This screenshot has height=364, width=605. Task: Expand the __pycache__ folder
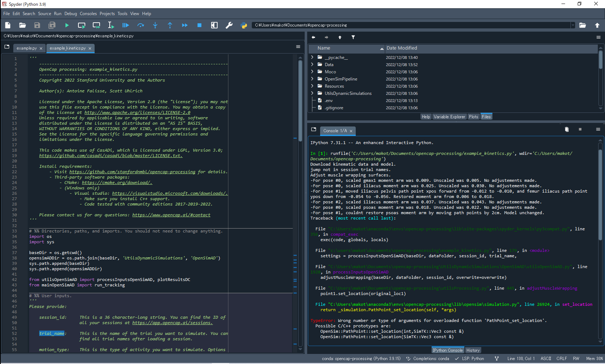tap(312, 57)
